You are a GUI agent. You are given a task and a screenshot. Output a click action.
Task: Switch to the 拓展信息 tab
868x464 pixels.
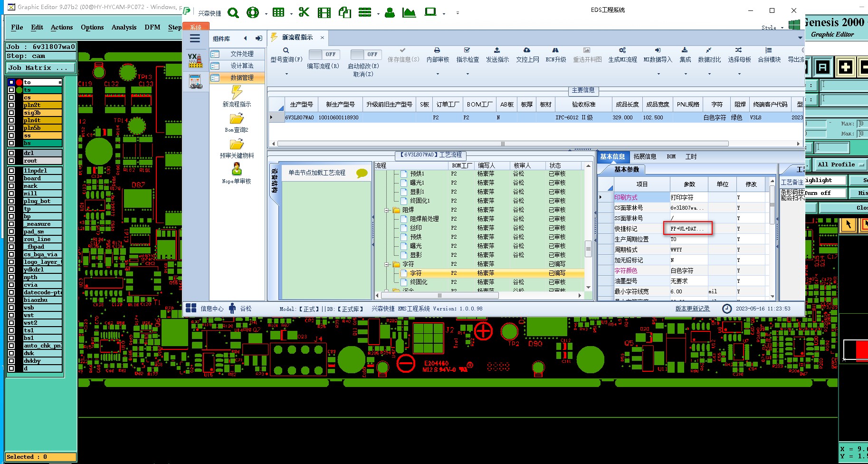[645, 156]
